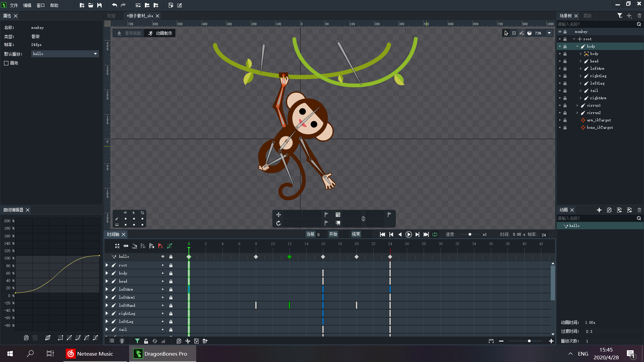Image resolution: width=644 pixels, height=362 pixels.
Task: Open the 文件 menu
Action: click(14, 5)
